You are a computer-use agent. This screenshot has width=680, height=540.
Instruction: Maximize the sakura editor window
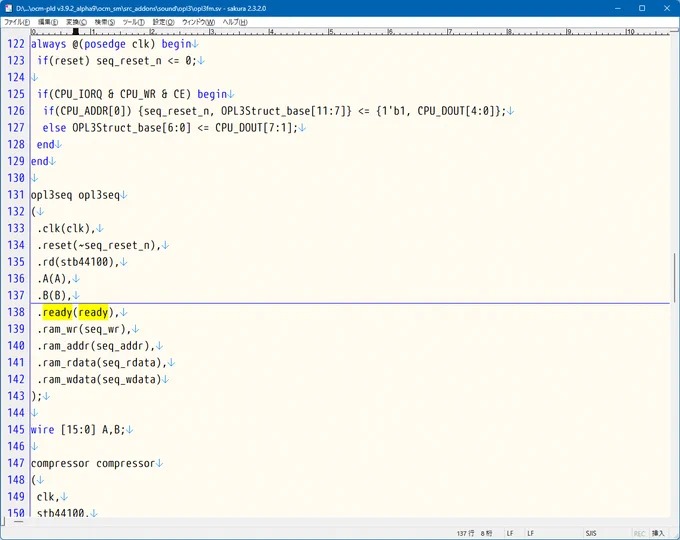[642, 8]
